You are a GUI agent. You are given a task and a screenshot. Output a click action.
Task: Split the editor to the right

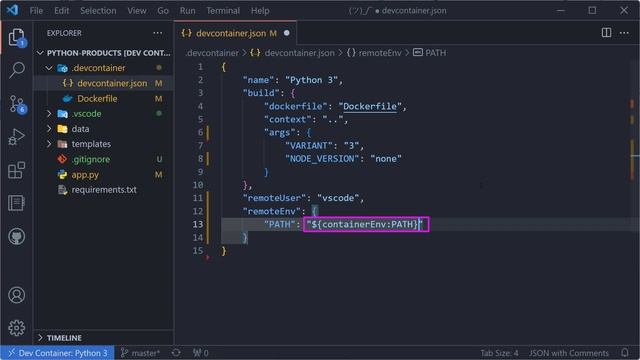(x=606, y=33)
